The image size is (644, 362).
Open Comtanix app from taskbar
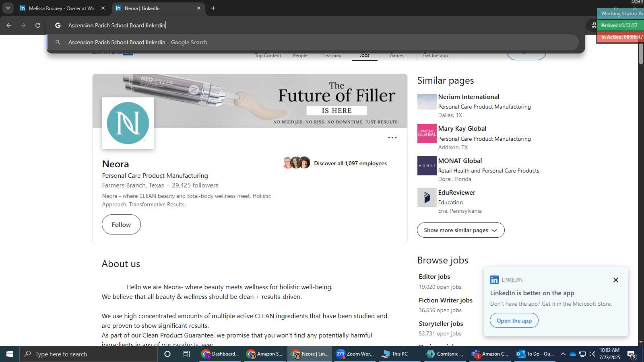(445, 354)
